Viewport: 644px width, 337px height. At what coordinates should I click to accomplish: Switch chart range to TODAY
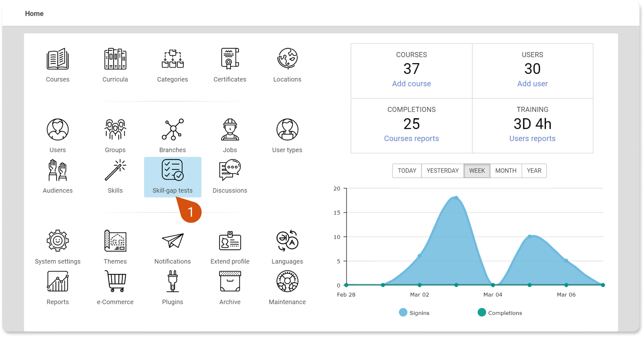click(x=407, y=171)
